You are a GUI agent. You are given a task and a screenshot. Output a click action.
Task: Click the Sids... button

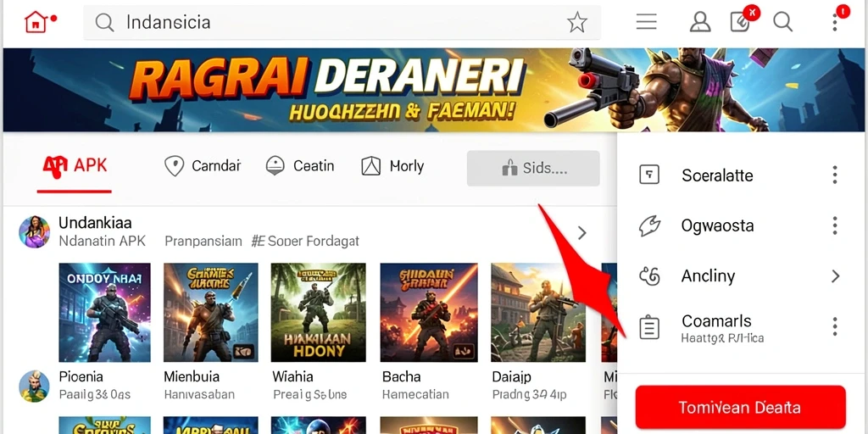(533, 169)
